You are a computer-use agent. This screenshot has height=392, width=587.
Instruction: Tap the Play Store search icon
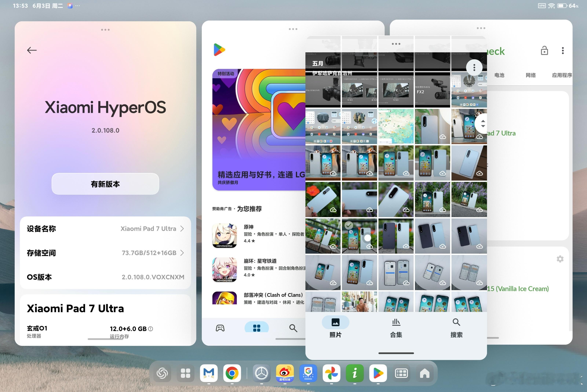tap(293, 328)
